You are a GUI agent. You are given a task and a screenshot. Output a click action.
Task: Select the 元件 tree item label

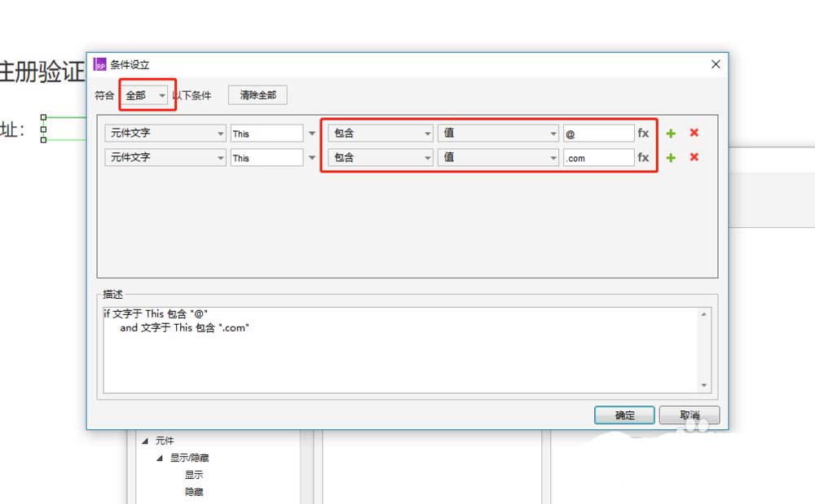tap(165, 440)
